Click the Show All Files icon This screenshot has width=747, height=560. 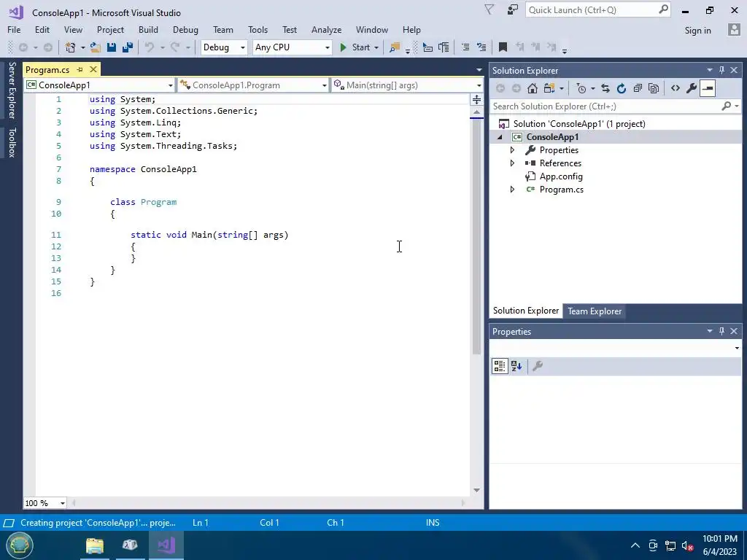654,88
